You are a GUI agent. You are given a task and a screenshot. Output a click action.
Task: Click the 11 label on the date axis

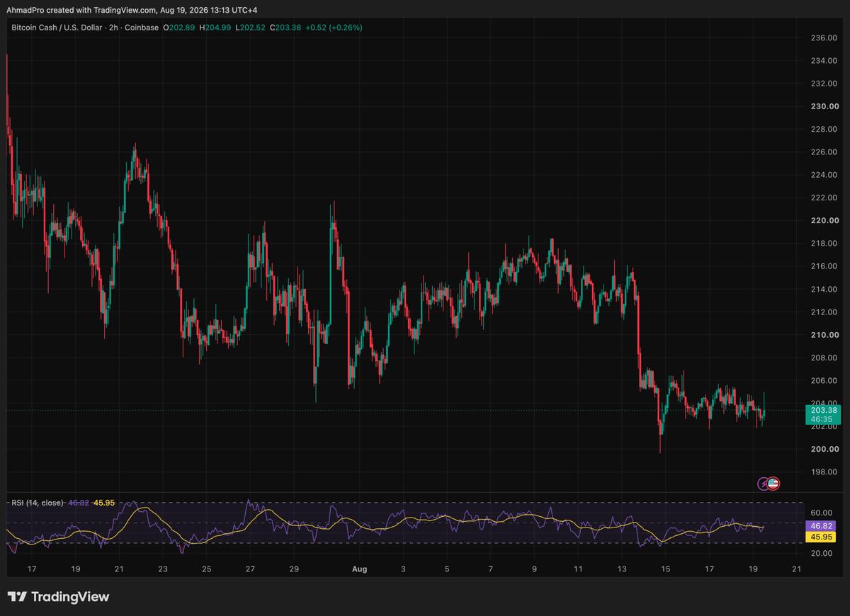tap(578, 569)
